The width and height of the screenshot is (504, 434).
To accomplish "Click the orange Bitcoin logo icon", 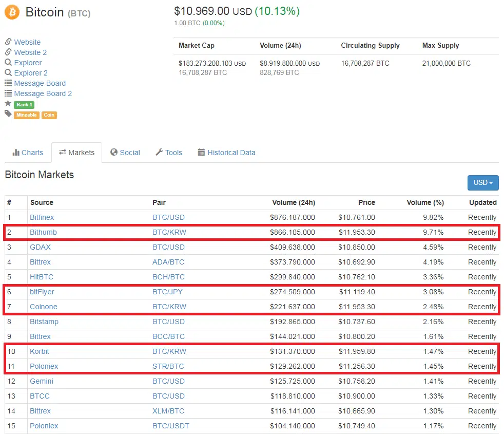I will 12,12.
